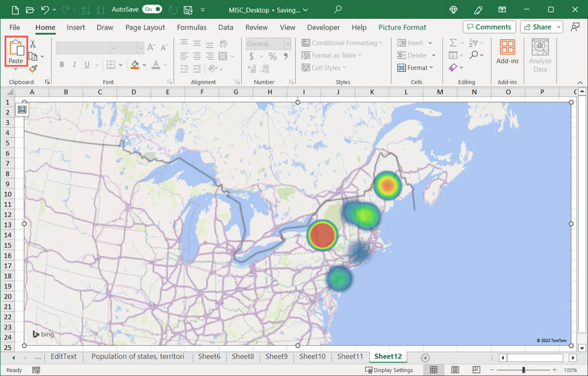The width and height of the screenshot is (588, 376).
Task: Switch to Page Layout view in status bar
Action: (455, 370)
